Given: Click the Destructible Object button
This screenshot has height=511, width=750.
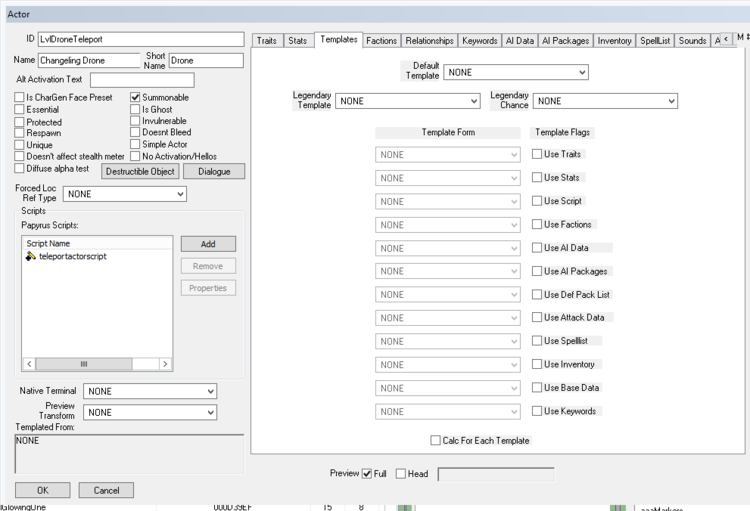Looking at the screenshot, I should click(x=140, y=171).
